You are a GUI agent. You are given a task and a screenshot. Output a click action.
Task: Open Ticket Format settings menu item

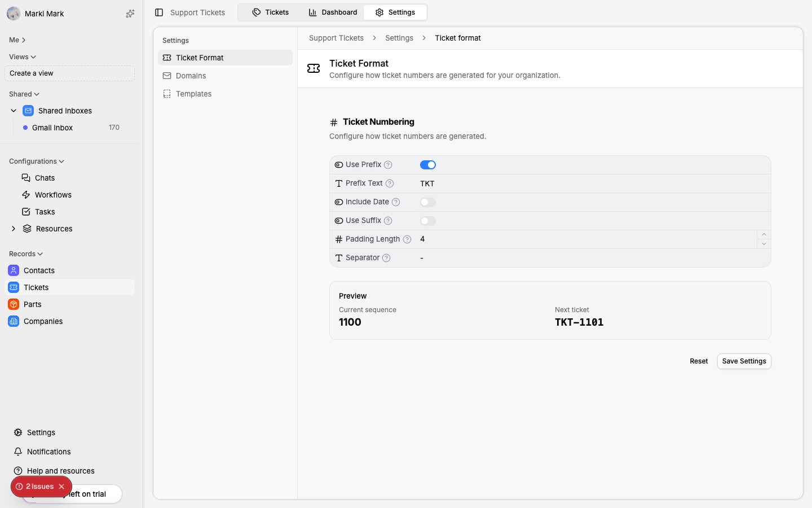pyautogui.click(x=225, y=58)
